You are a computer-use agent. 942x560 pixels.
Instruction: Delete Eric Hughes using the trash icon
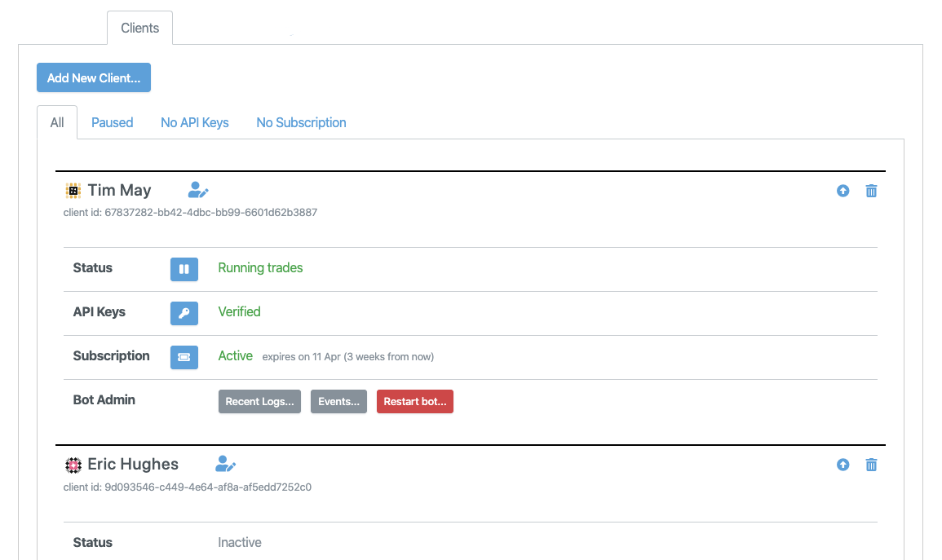pos(871,465)
